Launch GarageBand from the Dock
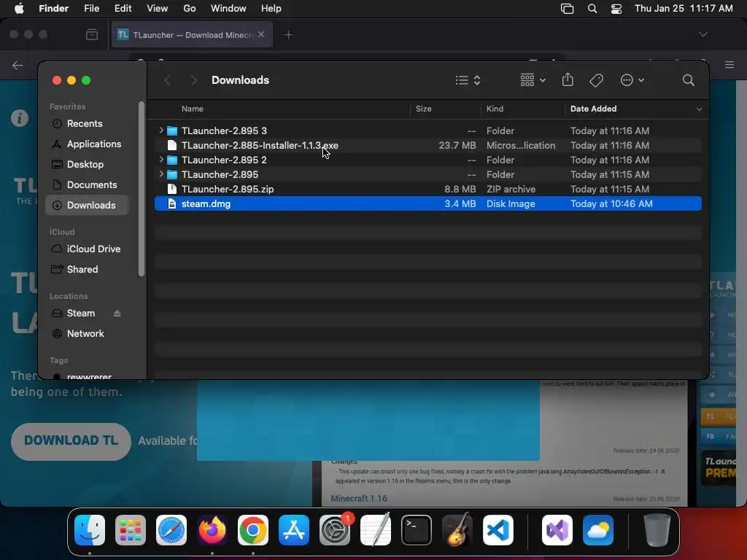Screen dimensions: 747x560 (x=457, y=530)
